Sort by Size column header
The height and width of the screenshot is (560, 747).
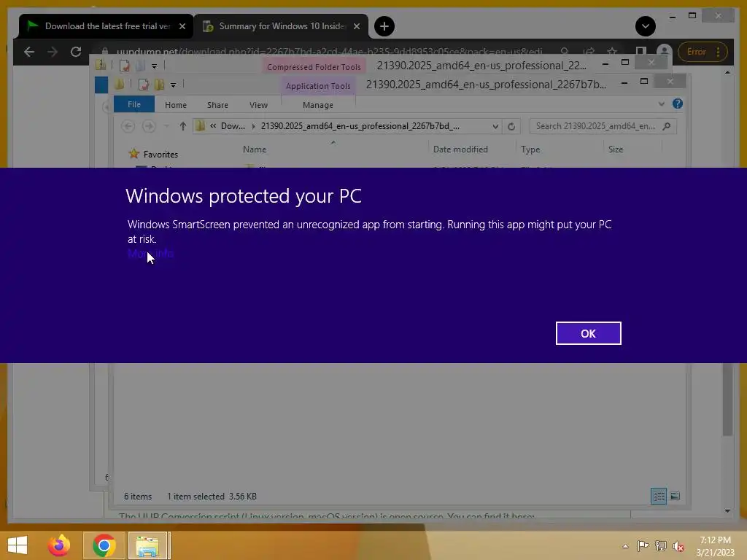[x=616, y=149]
